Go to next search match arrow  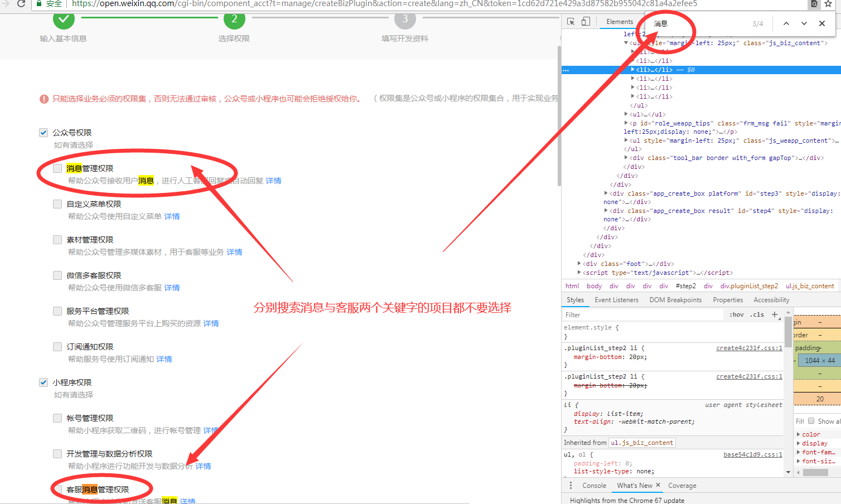(x=804, y=23)
